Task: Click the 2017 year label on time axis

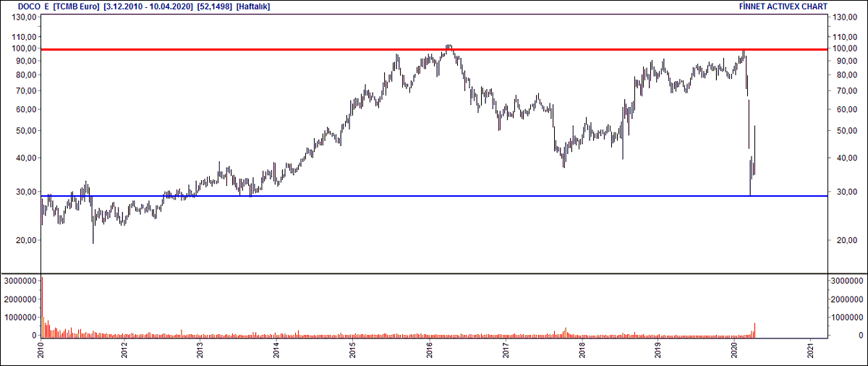Action: (x=506, y=351)
